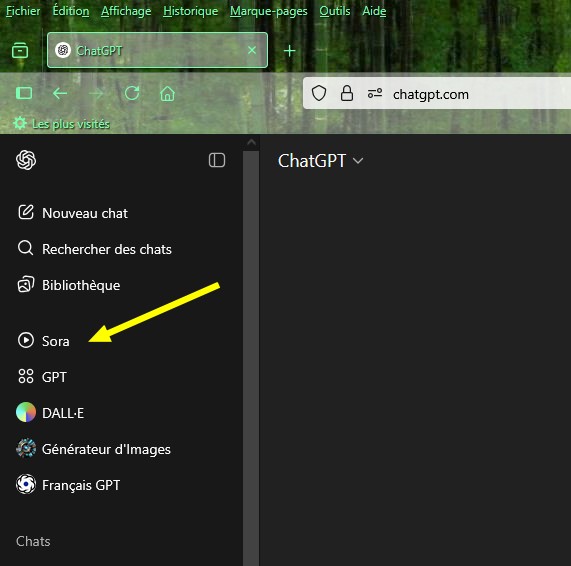Click the padlock site security icon
Image resolution: width=571 pixels, height=566 pixels.
(346, 93)
